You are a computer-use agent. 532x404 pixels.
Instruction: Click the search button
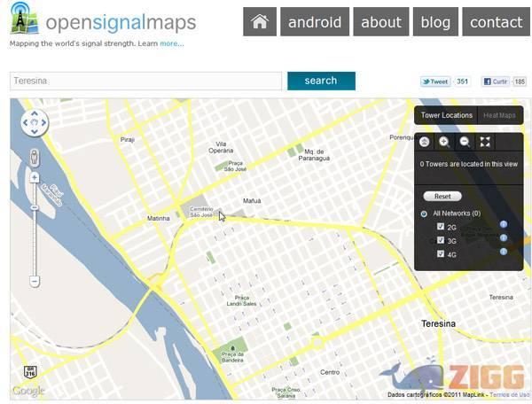click(321, 81)
